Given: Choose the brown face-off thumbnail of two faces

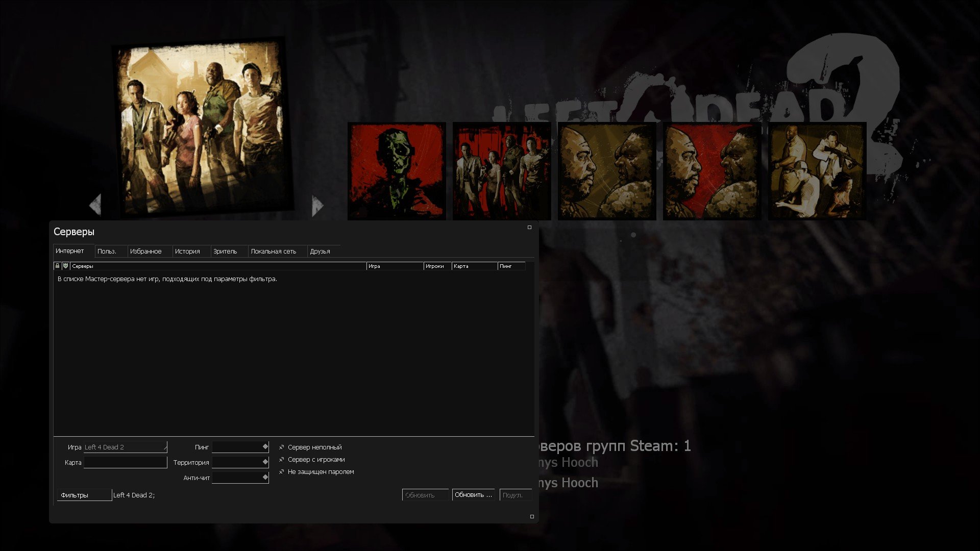Looking at the screenshot, I should pyautogui.click(x=607, y=171).
